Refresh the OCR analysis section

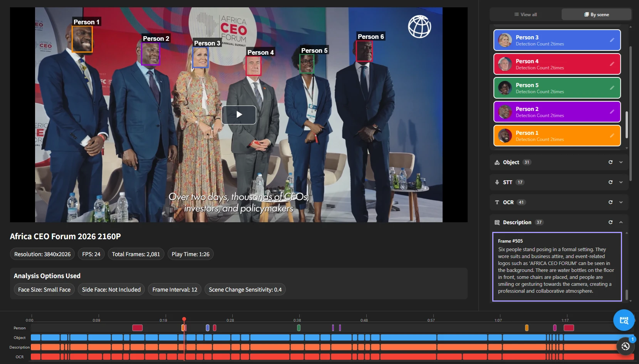click(x=610, y=202)
